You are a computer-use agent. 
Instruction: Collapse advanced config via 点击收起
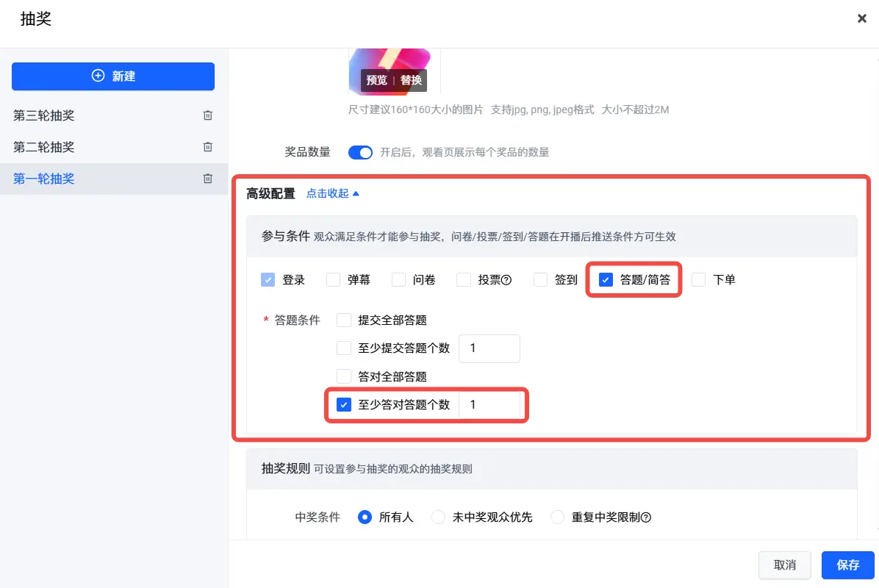pyautogui.click(x=332, y=193)
